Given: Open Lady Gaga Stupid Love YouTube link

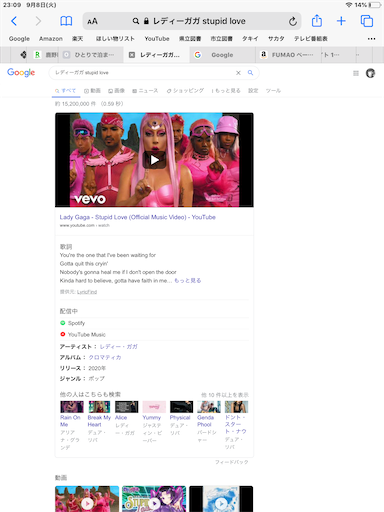Looking at the screenshot, I should click(138, 217).
